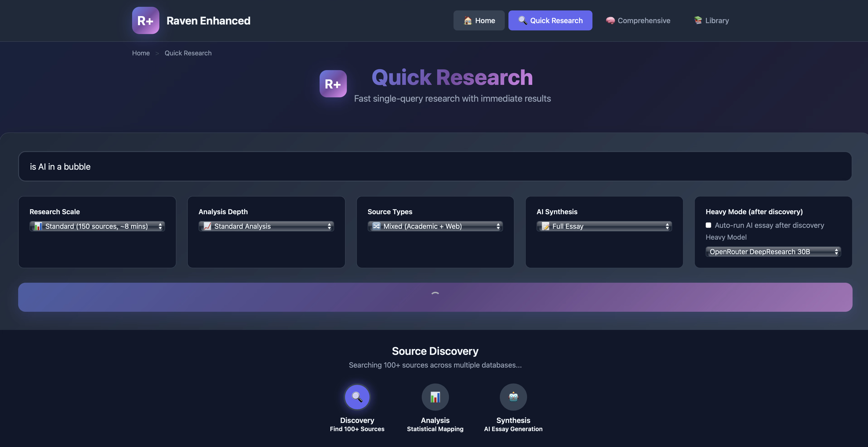Click the research query input field
Image resolution: width=868 pixels, height=447 pixels.
[435, 166]
